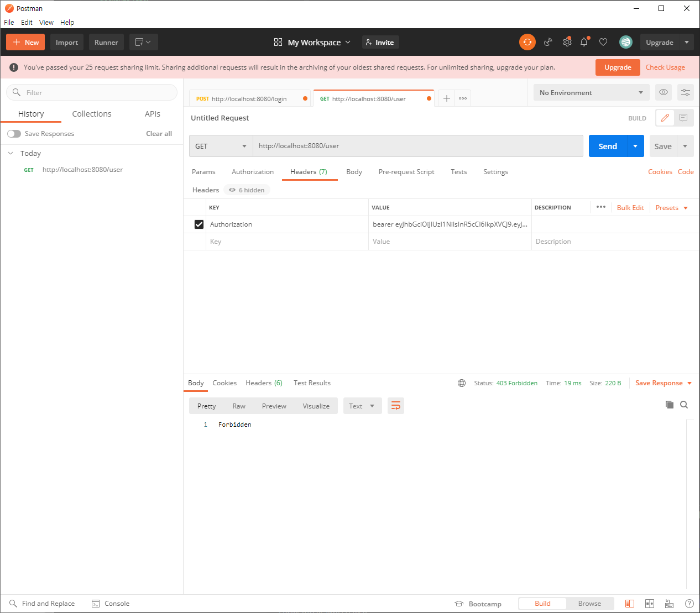This screenshot has width=700, height=613.
Task: Click the Import button
Action: pos(67,42)
